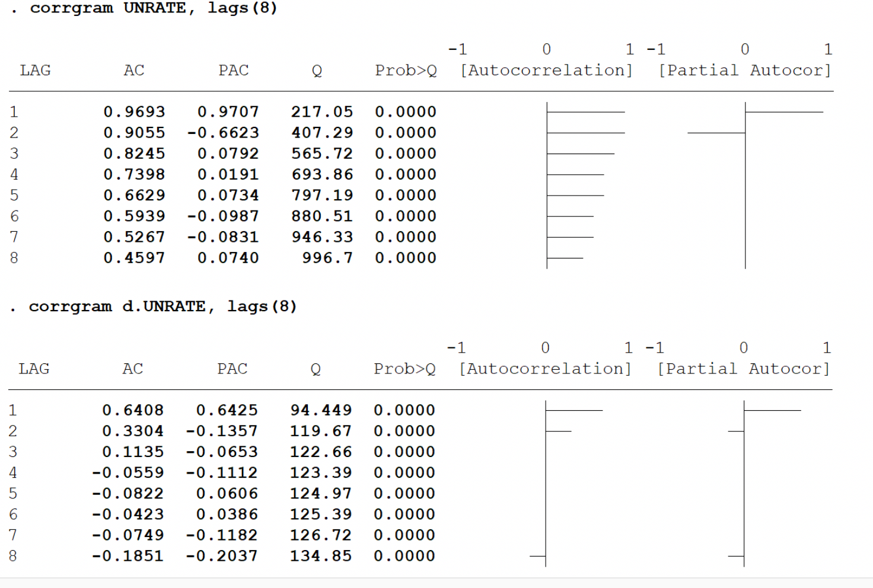
Task: Select the Q statistic 123.39
Action: (x=321, y=472)
